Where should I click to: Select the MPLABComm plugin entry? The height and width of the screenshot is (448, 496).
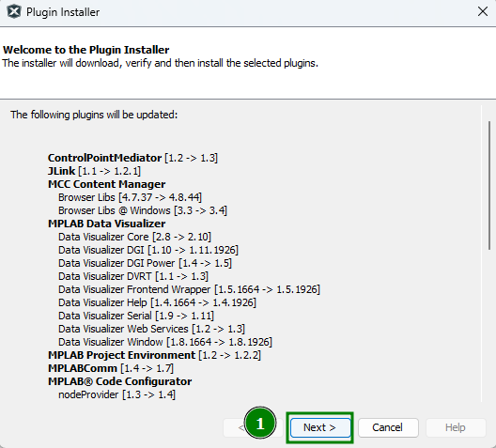coord(111,368)
